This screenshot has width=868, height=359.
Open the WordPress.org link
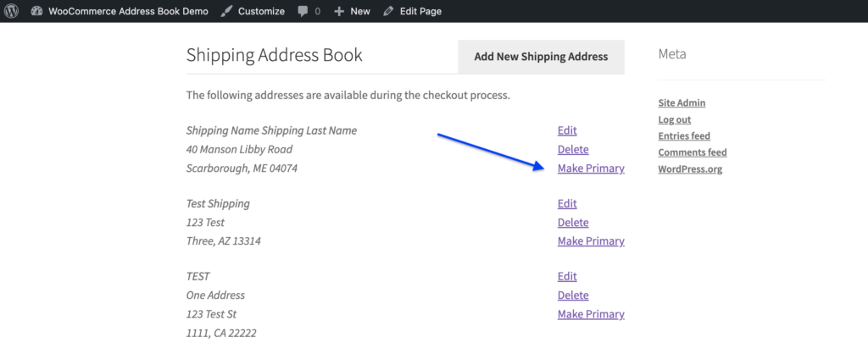coord(690,169)
